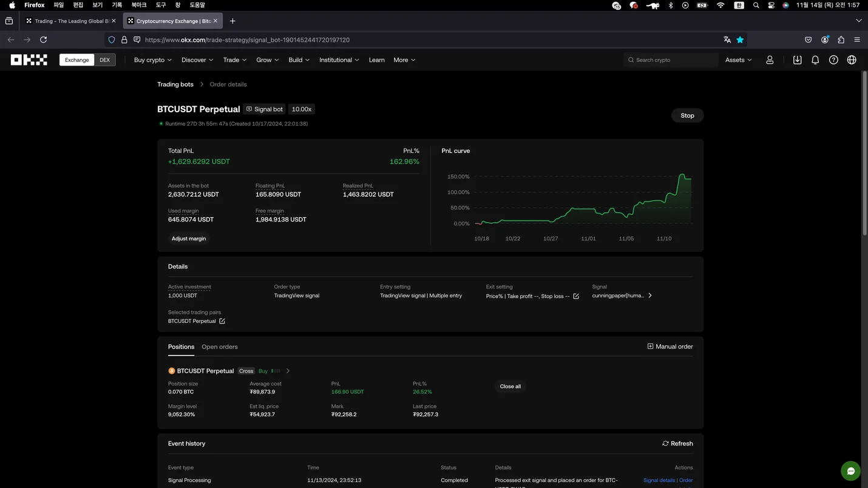Edit selected trading pairs icon
Image resolution: width=868 pixels, height=488 pixels.
222,321
